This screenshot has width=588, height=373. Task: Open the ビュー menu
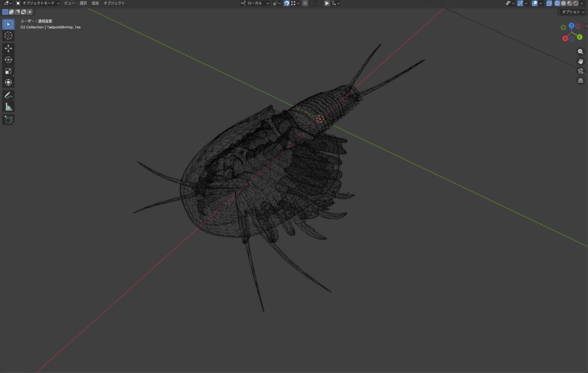pyautogui.click(x=69, y=3)
